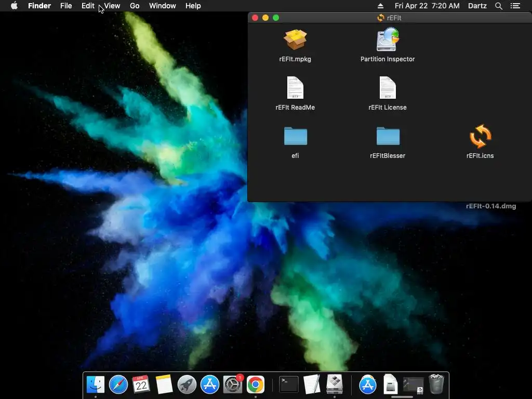Open Notification Center list icon

point(515,6)
